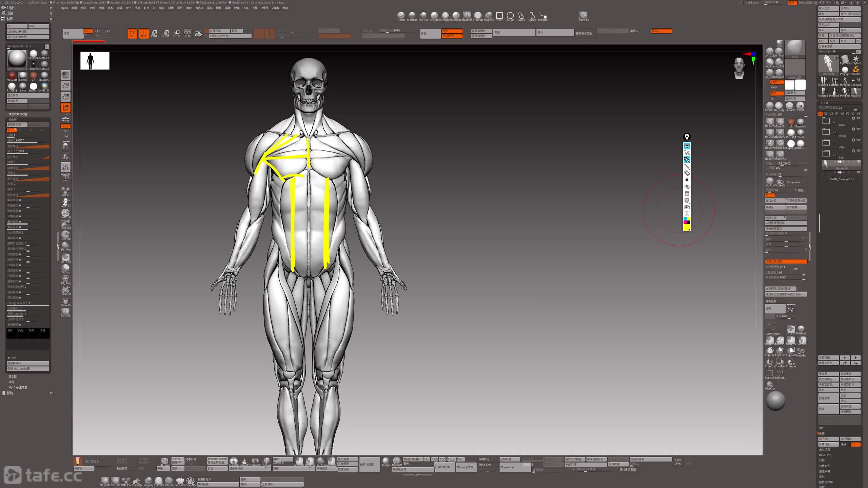This screenshot has width=868, height=488.
Task: Switch to V2 visibility set tab
Action: click(826, 114)
